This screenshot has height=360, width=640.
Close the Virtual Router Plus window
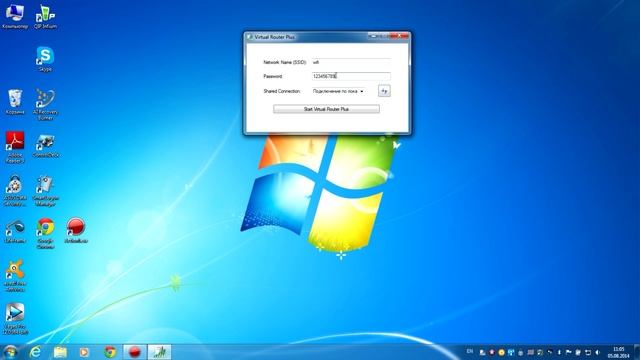point(400,36)
